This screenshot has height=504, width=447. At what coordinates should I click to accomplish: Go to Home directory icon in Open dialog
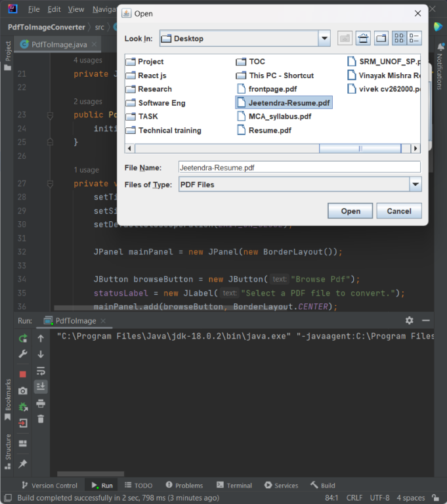tap(363, 39)
